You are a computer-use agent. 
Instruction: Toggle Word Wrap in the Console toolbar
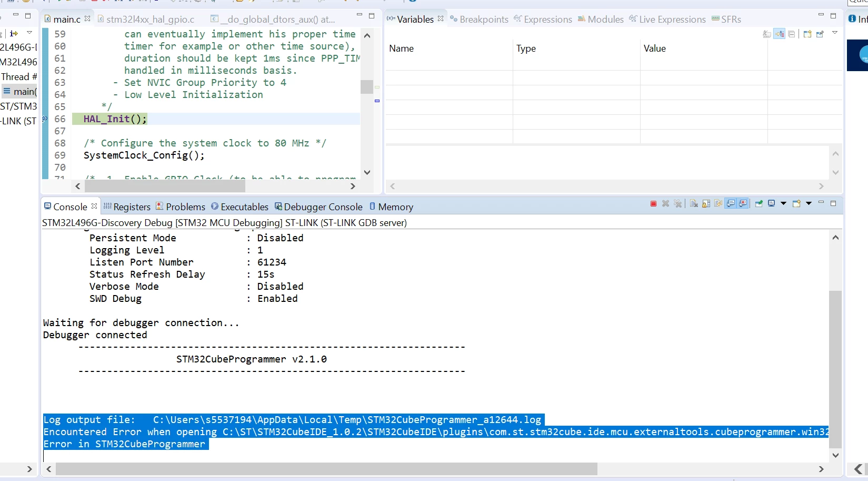click(718, 203)
